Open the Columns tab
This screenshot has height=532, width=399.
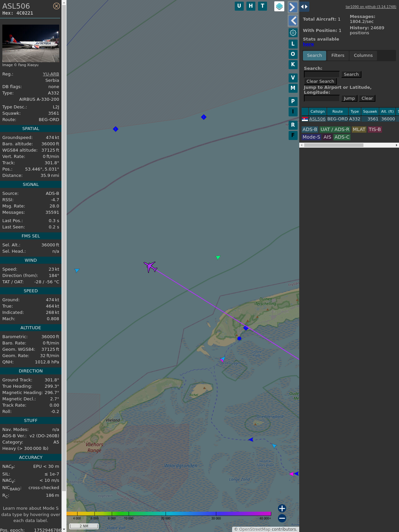coord(363,56)
